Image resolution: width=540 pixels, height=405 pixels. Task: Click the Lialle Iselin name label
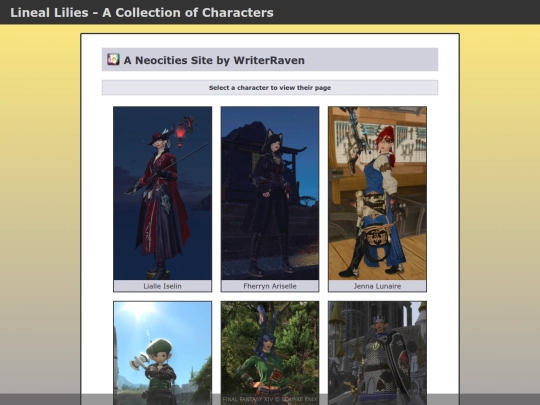click(x=163, y=286)
